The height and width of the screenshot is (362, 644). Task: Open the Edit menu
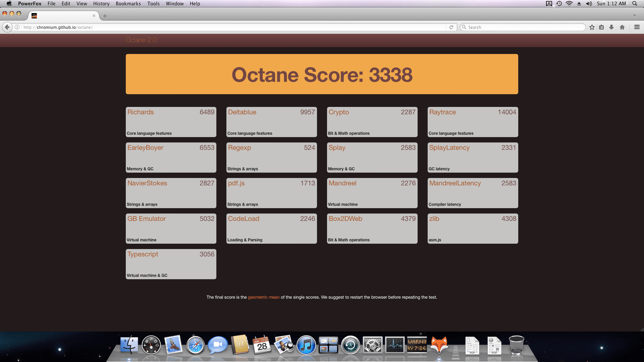tap(66, 4)
